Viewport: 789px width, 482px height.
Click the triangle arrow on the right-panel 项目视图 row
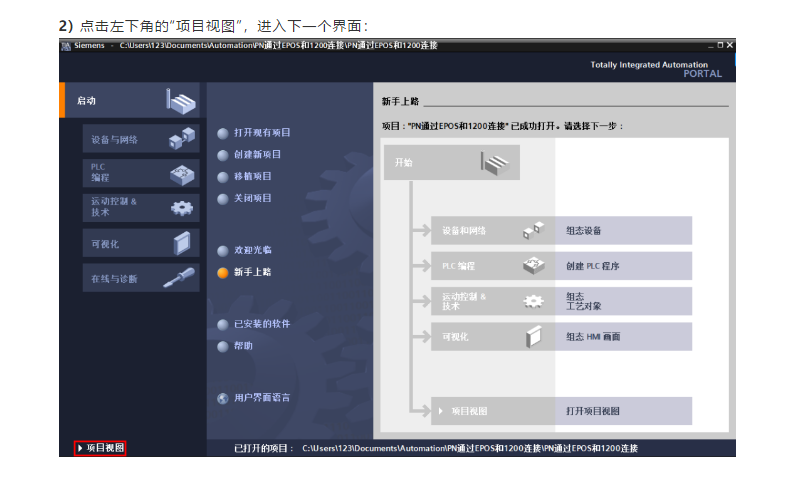440,411
